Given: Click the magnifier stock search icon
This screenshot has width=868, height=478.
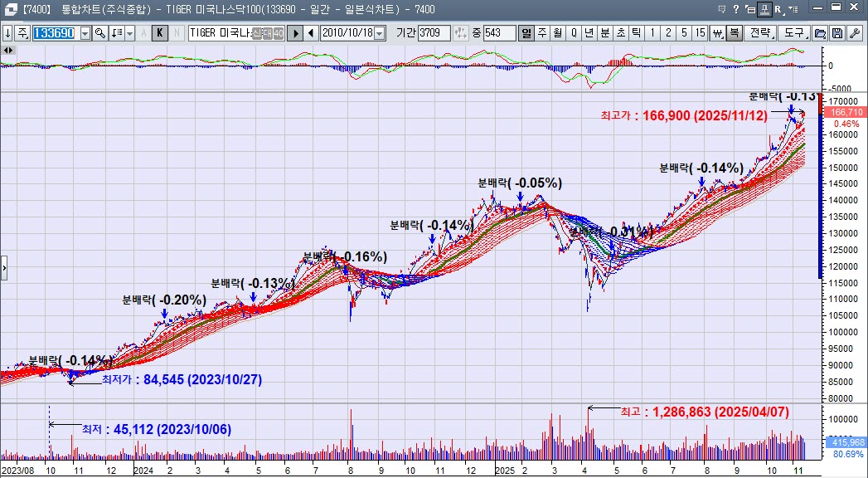Looking at the screenshot, I should pos(99,33).
